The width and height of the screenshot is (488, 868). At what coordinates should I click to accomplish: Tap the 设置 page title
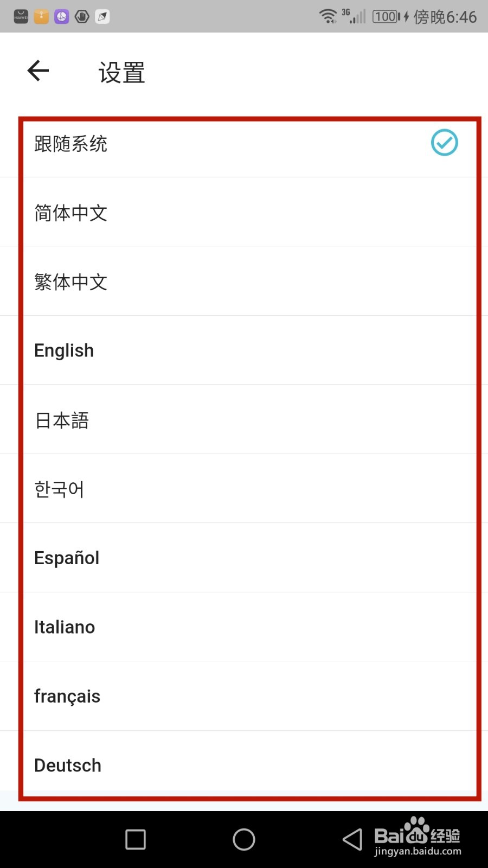coord(121,72)
